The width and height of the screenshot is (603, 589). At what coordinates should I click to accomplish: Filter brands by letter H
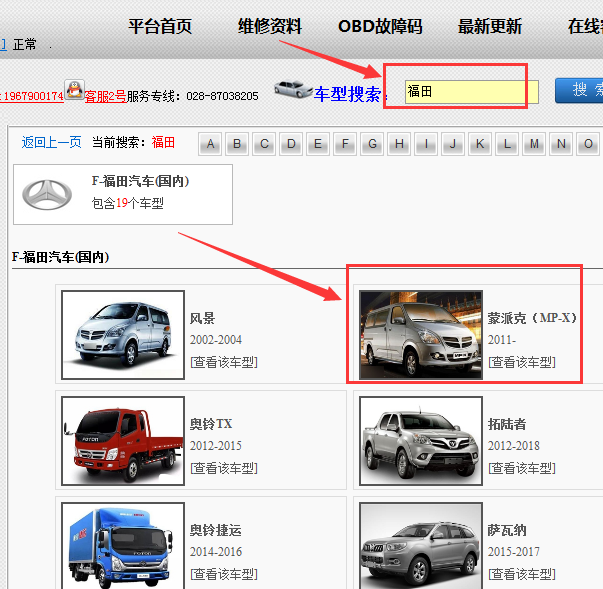(399, 144)
